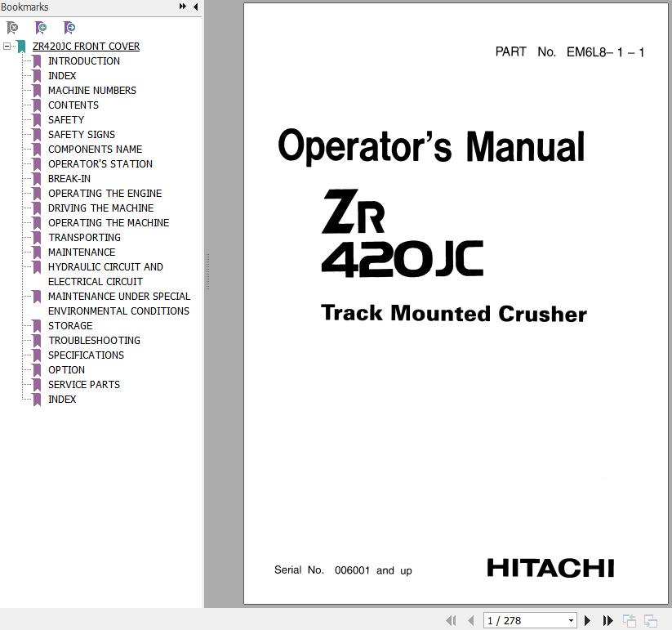Click the Operator's Manual heading on page
The image size is (672, 630).
pos(431,145)
